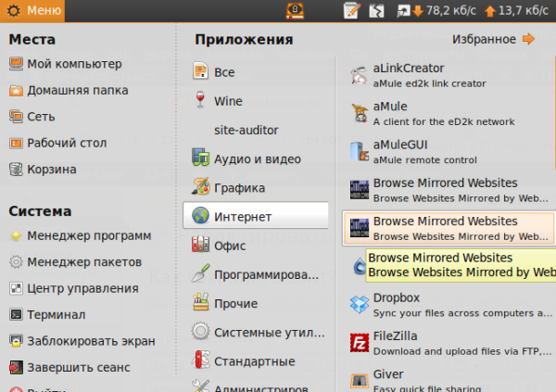Launch aMule ed2k client icon
Image resolution: width=556 pixels, height=392 pixels.
coord(360,113)
